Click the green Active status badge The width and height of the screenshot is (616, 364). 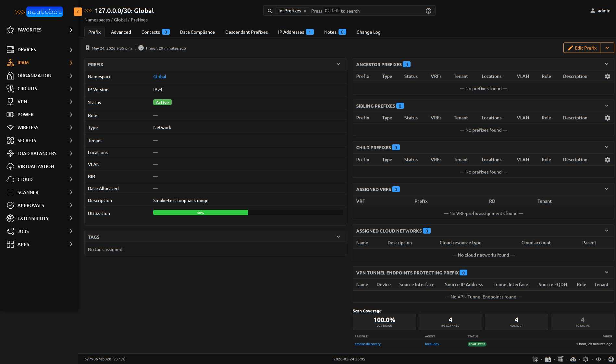coord(162,103)
